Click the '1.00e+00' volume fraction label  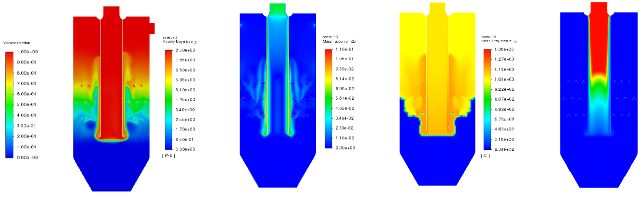click(x=27, y=52)
